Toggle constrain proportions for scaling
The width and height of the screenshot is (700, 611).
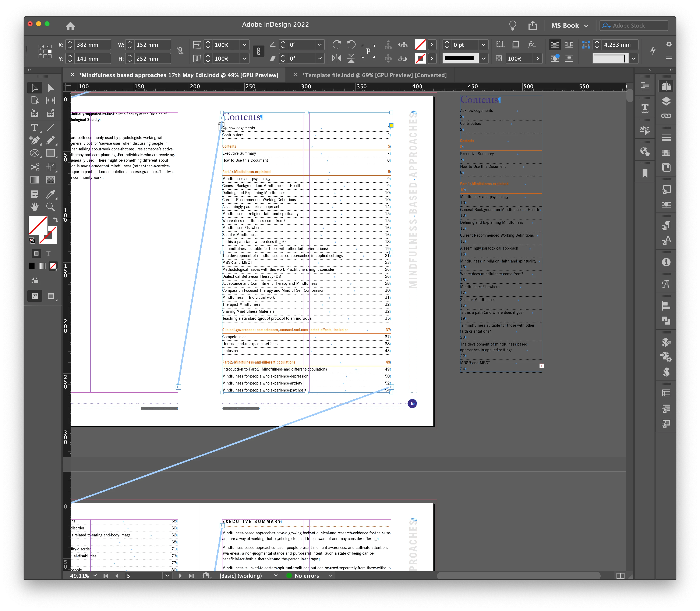coord(259,51)
